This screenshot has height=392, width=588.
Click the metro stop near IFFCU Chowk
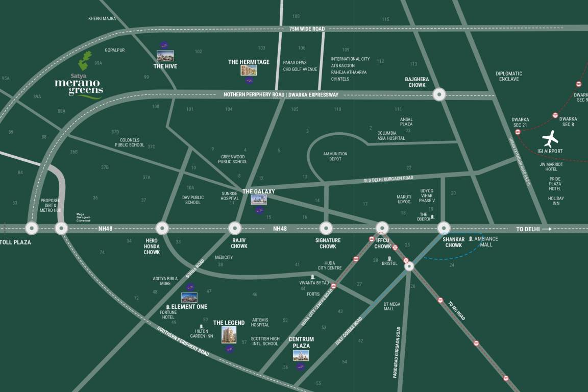point(372,238)
